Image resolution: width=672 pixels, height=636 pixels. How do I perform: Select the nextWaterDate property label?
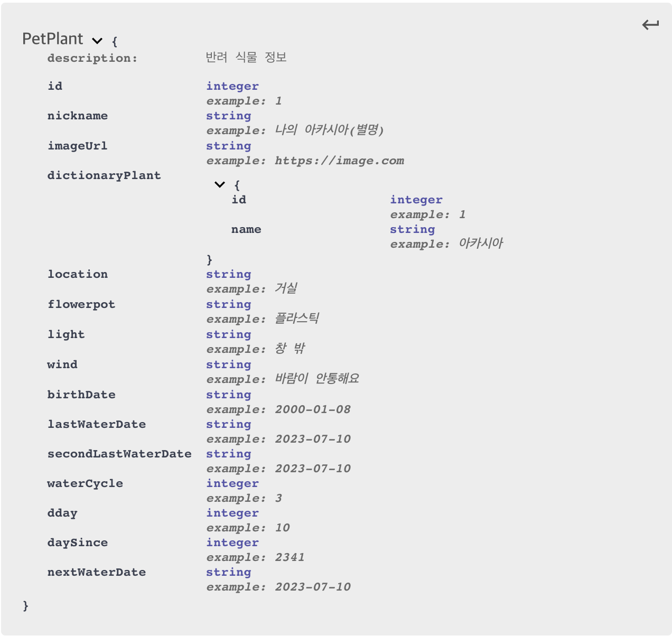click(97, 572)
